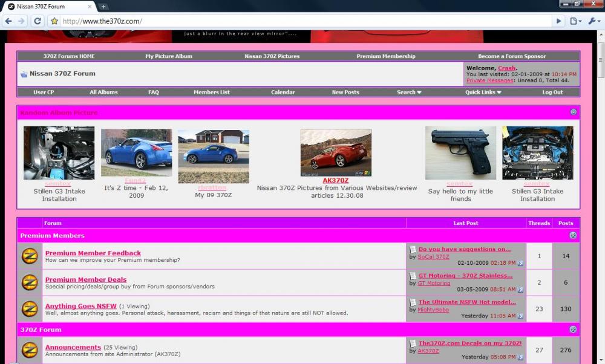Close the Nissan 370Z Forum tab
The image size is (605, 364).
90,7
